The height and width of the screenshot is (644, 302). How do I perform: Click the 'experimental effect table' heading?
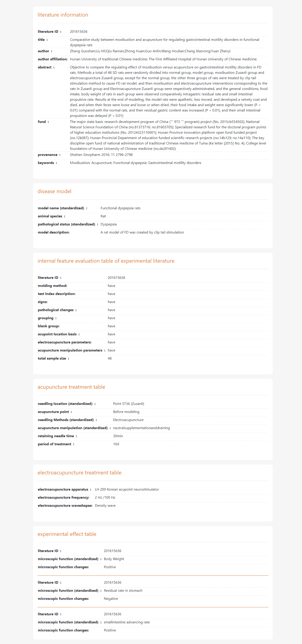[x=67, y=534]
